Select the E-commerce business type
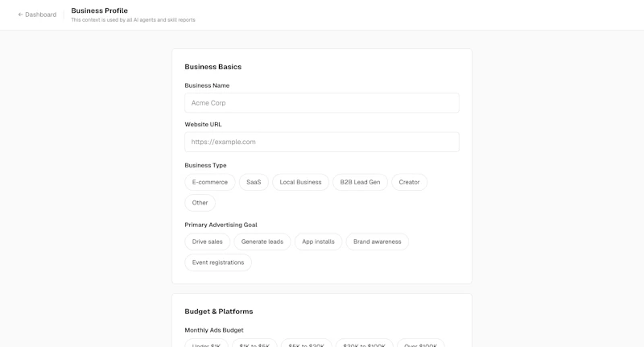This screenshot has width=644, height=347. pos(210,182)
